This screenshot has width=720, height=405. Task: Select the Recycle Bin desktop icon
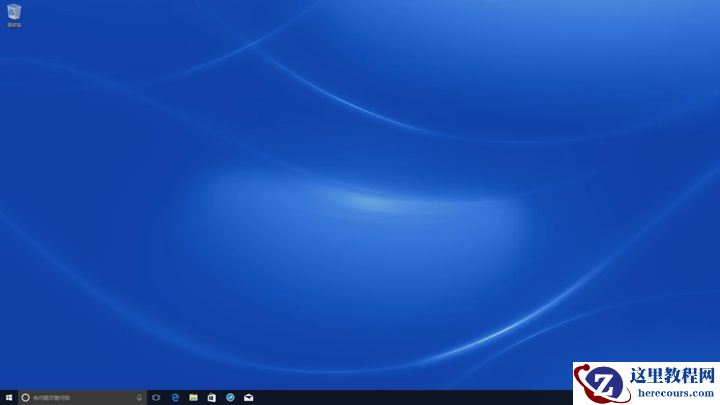(x=14, y=15)
